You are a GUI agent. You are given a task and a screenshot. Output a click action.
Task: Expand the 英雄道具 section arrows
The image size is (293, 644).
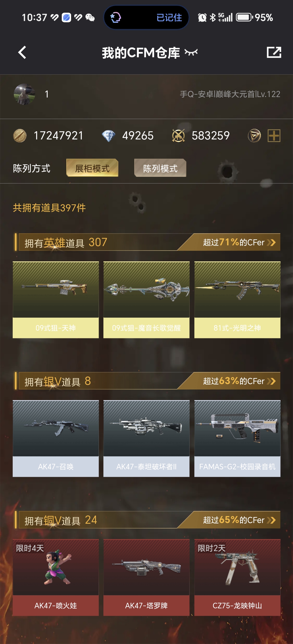pos(271,242)
